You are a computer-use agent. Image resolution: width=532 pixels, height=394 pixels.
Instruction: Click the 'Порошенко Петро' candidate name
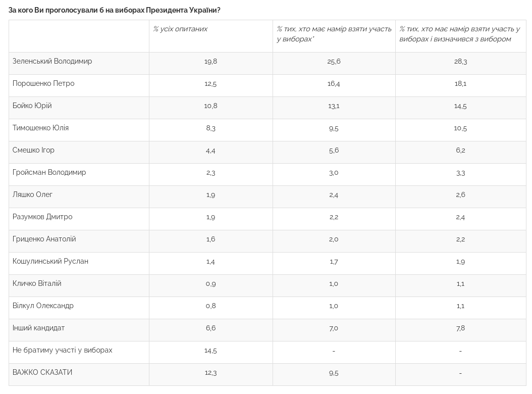[x=43, y=83]
